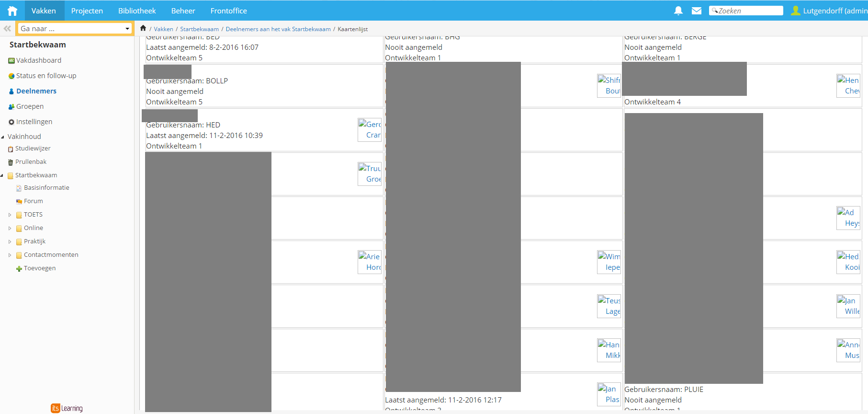Expand the Praktijk folder

point(10,242)
